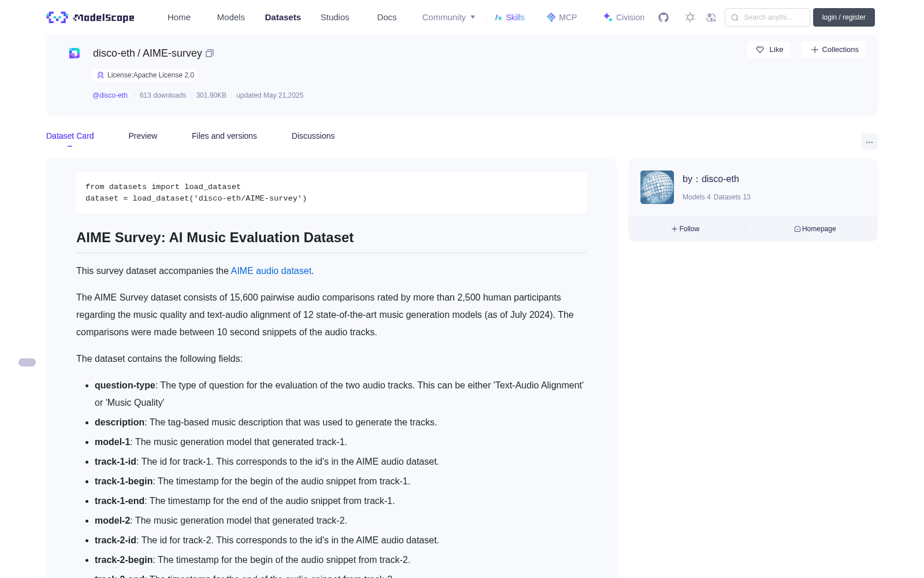Screen dimensions: 924x578
Task: Click the ModelScope logo
Action: coord(90,17)
